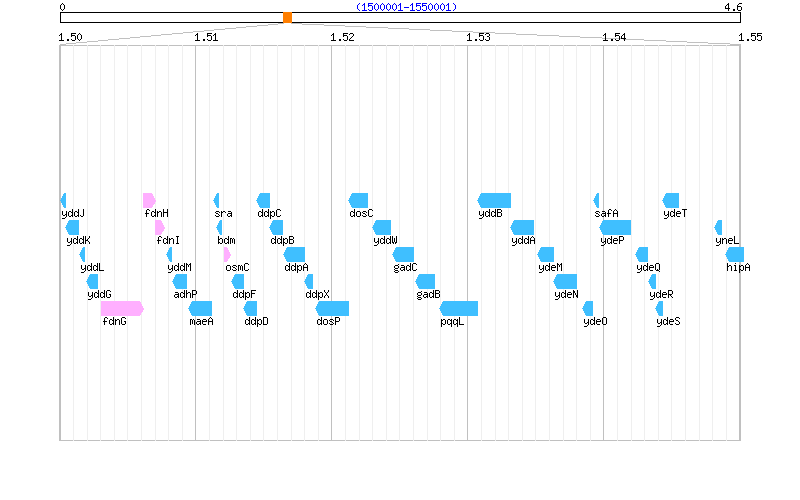
Task: Click the orange genome position marker
Action: pyautogui.click(x=288, y=18)
